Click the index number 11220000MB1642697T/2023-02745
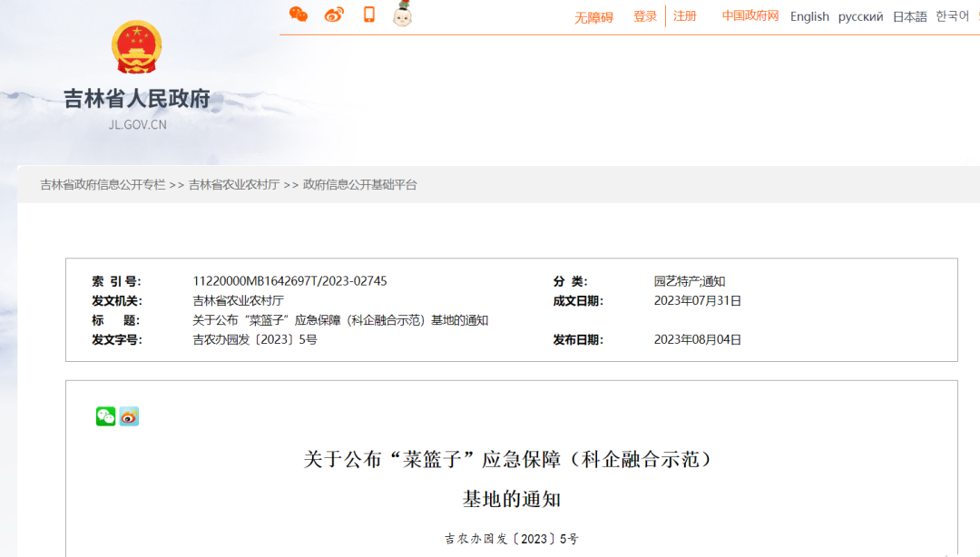The height and width of the screenshot is (557, 980). 289,281
